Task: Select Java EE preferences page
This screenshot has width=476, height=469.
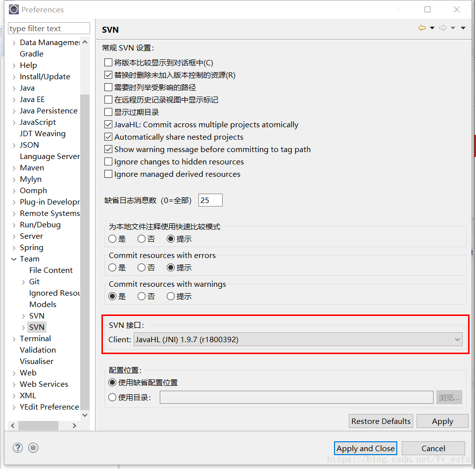Action: [32, 100]
